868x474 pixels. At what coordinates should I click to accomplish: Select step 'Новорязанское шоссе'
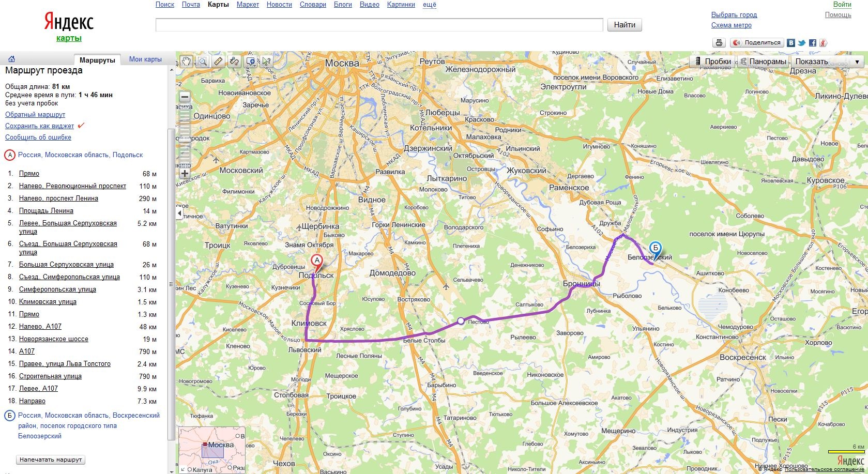coord(54,339)
